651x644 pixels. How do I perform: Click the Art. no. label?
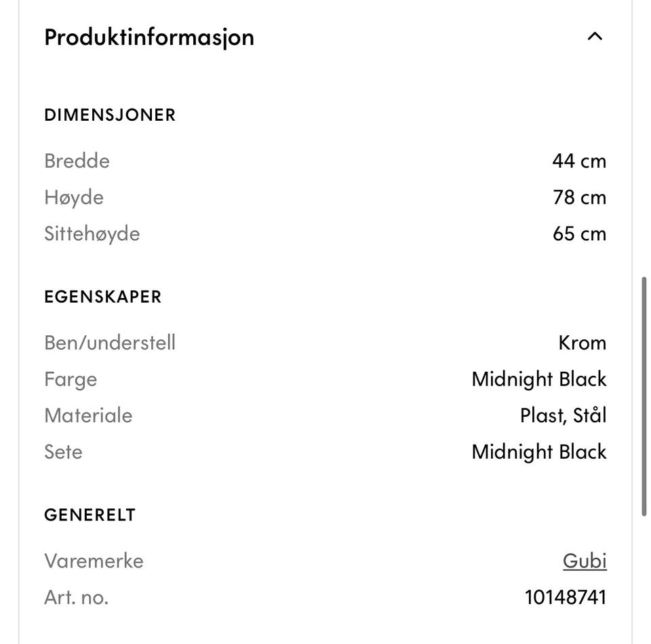pyautogui.click(x=77, y=597)
